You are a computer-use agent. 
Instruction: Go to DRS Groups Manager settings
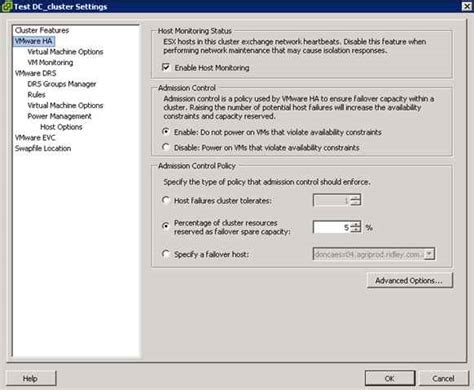pyautogui.click(x=62, y=84)
